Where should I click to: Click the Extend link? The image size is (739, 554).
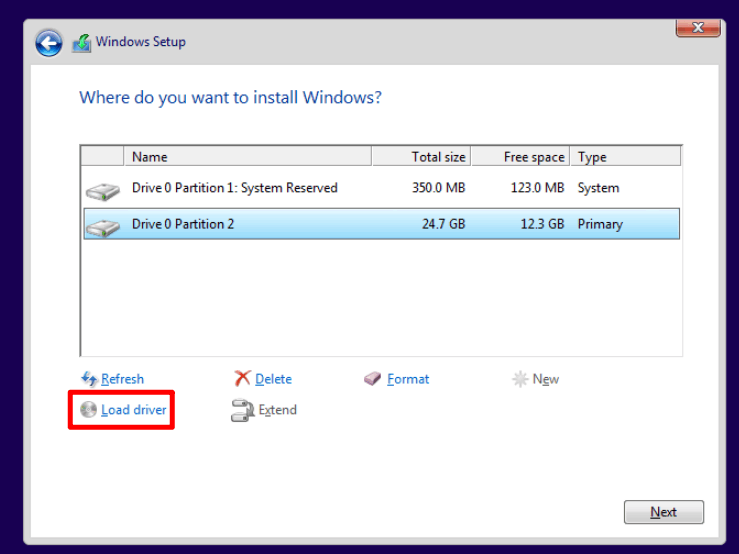tap(278, 410)
